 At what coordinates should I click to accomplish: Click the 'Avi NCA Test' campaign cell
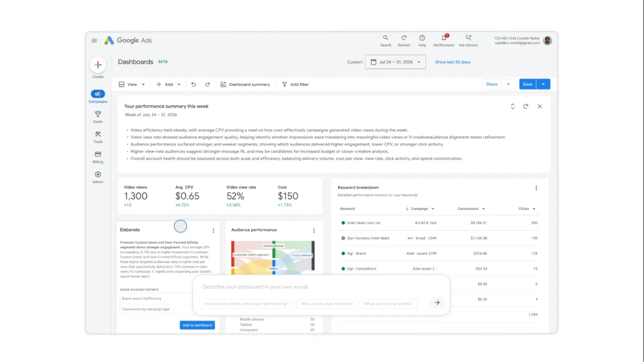tap(426, 223)
